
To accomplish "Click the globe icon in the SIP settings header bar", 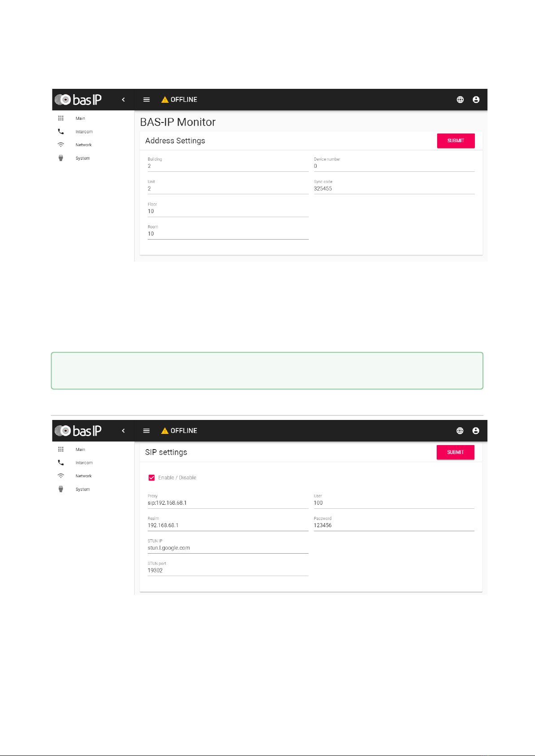I will pos(460,431).
